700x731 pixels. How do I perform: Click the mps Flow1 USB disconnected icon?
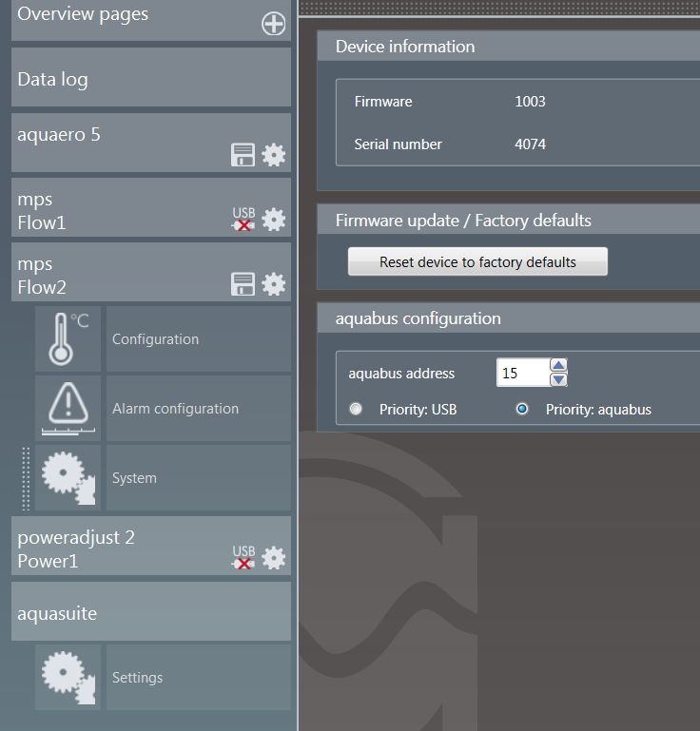(x=243, y=220)
